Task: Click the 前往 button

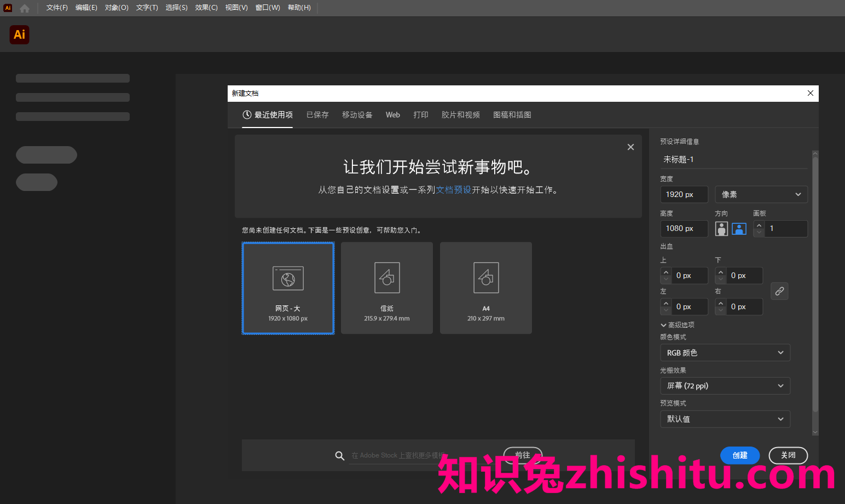Action: (523, 455)
